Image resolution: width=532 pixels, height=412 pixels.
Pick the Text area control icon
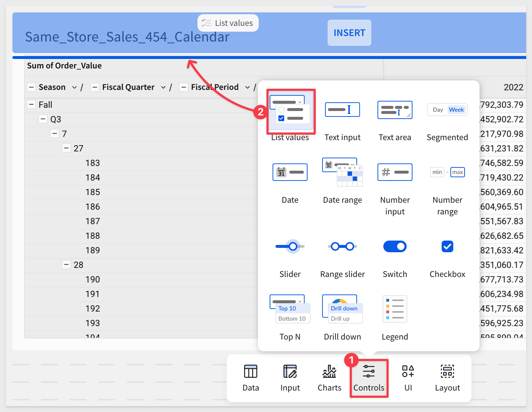point(395,110)
